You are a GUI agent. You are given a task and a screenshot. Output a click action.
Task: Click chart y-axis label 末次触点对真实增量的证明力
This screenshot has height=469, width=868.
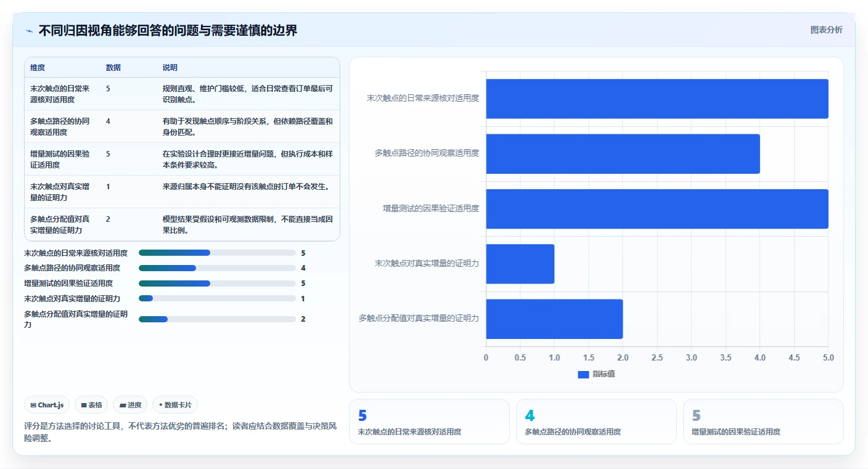point(427,263)
